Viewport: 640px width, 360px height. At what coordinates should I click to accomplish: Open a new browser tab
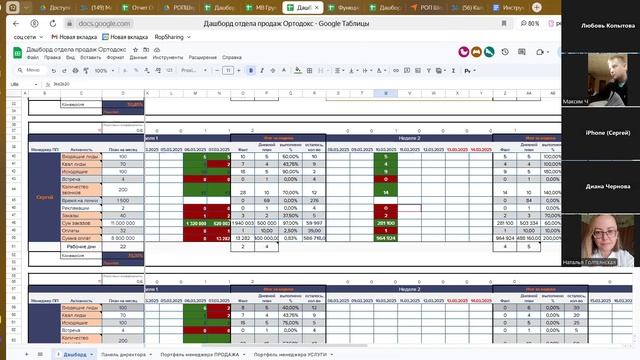point(536,7)
